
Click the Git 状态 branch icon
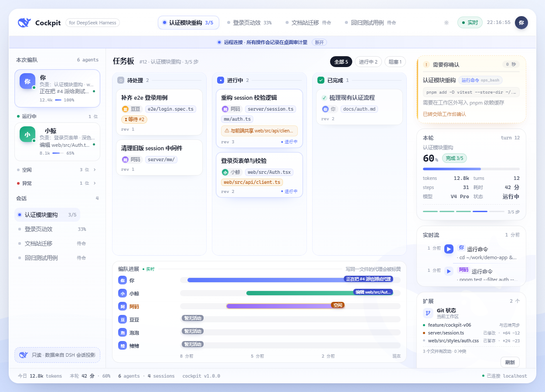(428, 313)
